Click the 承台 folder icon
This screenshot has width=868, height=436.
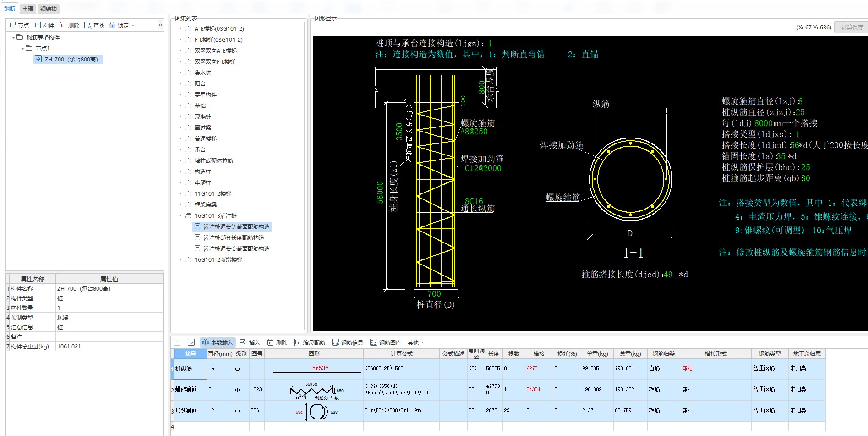(188, 149)
